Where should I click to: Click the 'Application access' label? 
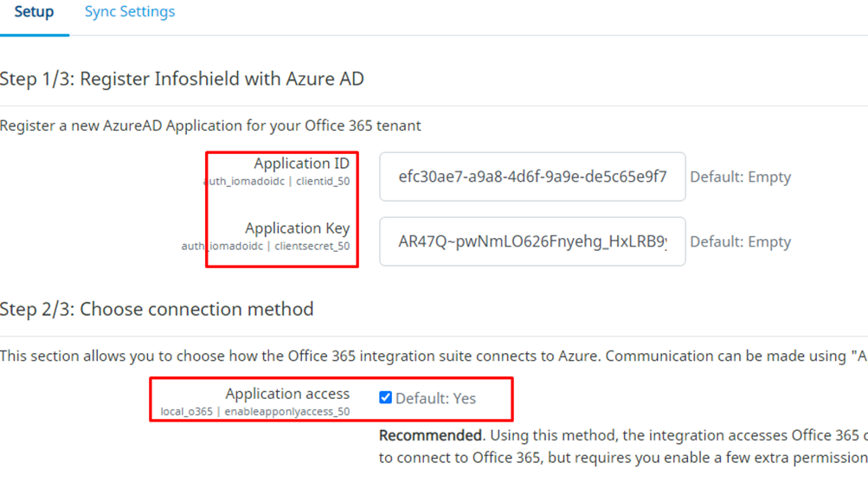click(x=287, y=394)
